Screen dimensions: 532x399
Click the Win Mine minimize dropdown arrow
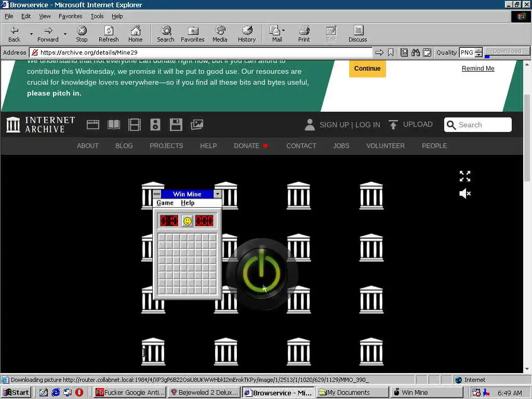click(217, 194)
